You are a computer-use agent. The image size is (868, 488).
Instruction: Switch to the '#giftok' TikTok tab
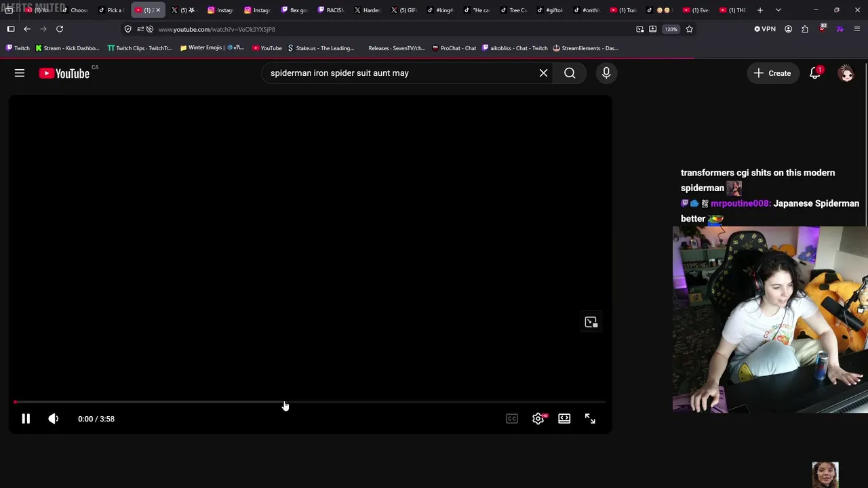[550, 10]
